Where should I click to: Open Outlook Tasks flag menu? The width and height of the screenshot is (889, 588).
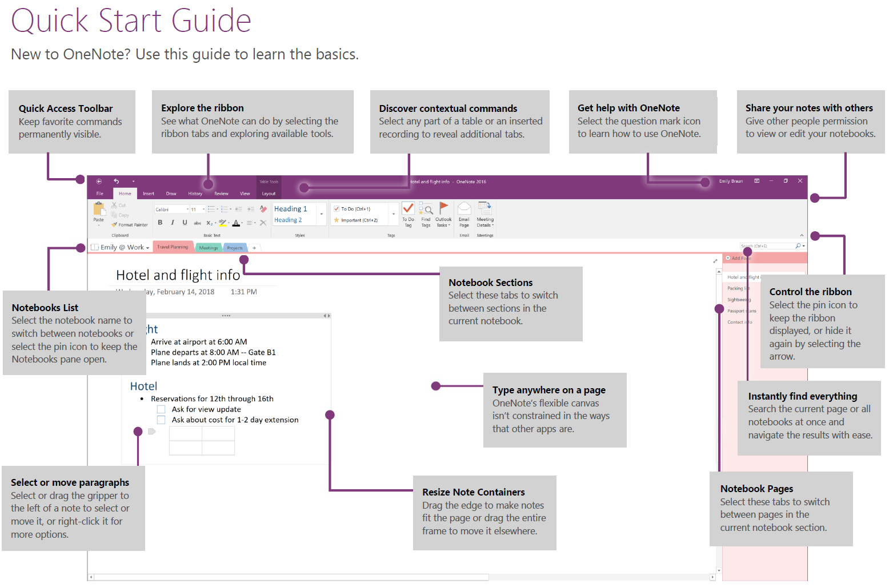coord(443,215)
